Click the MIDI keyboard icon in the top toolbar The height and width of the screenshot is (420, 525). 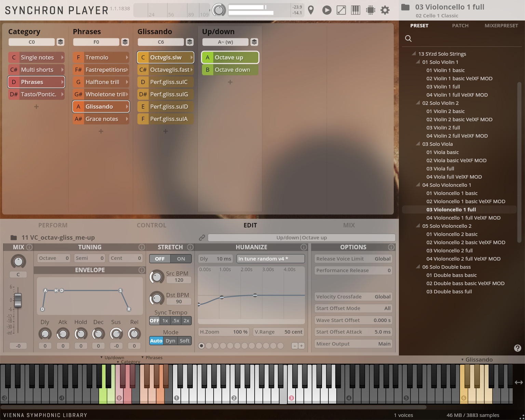[355, 10]
